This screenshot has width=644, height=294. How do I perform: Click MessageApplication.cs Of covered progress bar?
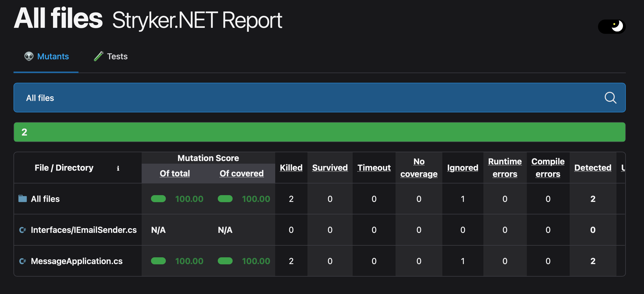[225, 261]
